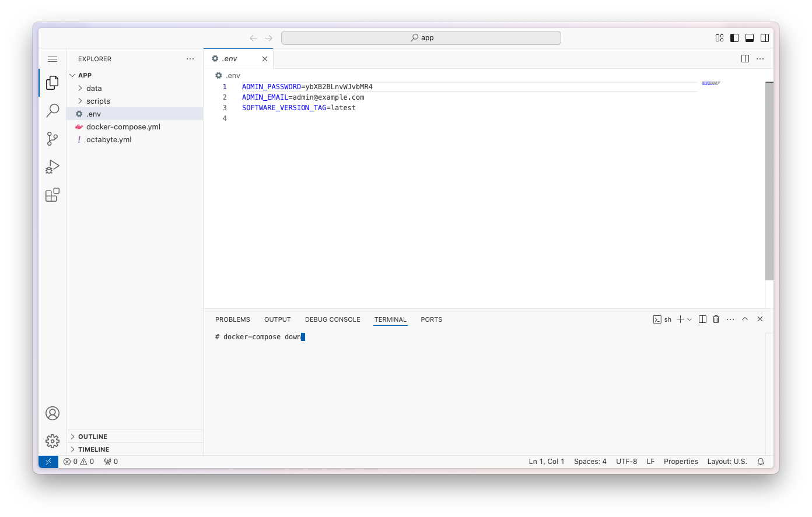
Task: Toggle the secondary side bar visibility
Action: pos(765,38)
